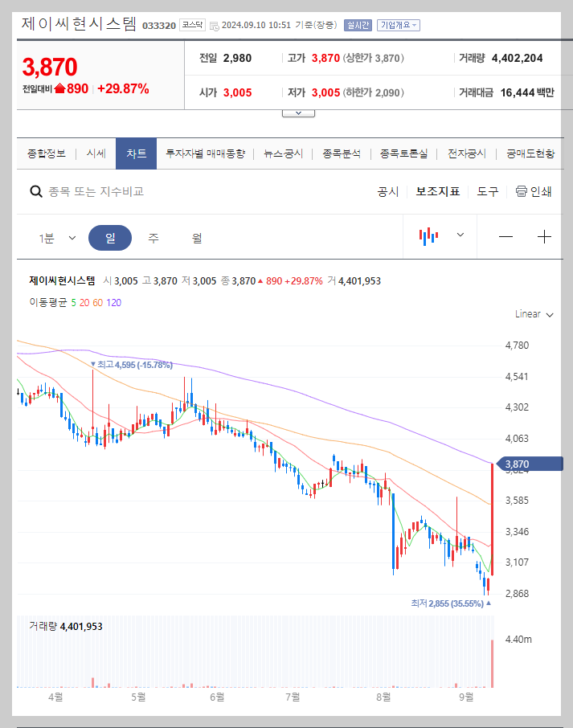Open the 보조지표 indicators menu
Screen dimensions: 573x728
click(438, 191)
